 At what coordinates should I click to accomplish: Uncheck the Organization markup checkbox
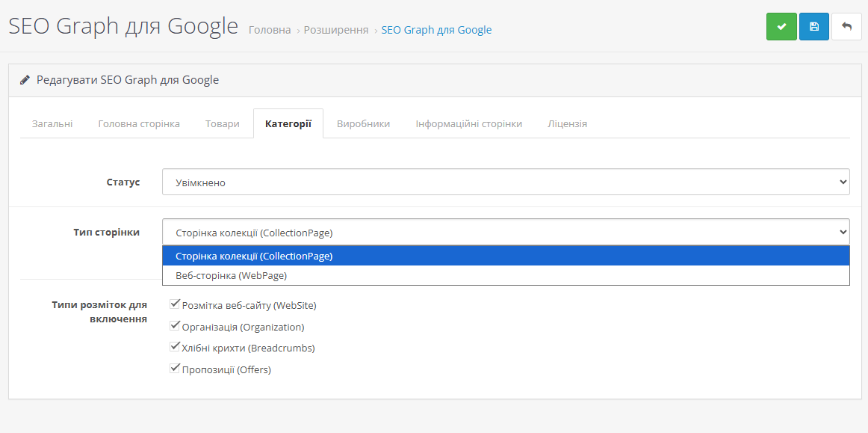[x=175, y=326]
